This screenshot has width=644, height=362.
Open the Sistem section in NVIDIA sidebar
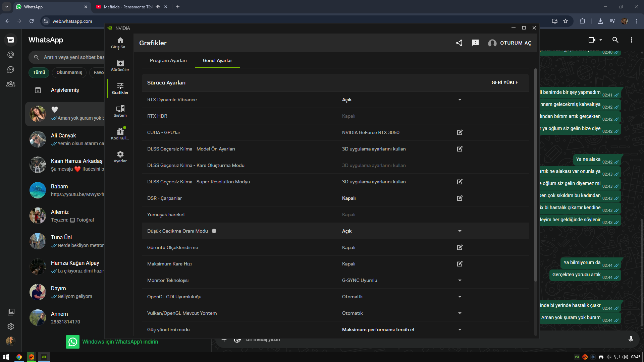tap(120, 111)
